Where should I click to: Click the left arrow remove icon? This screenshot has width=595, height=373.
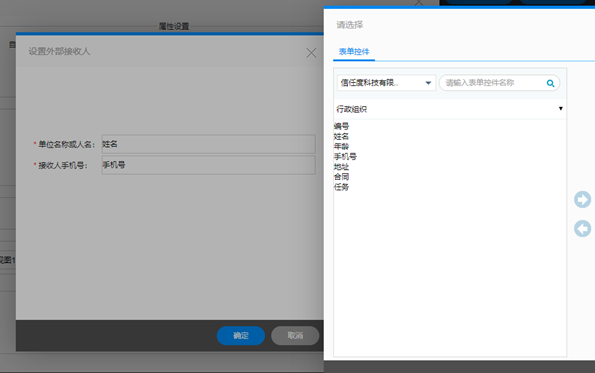582,229
